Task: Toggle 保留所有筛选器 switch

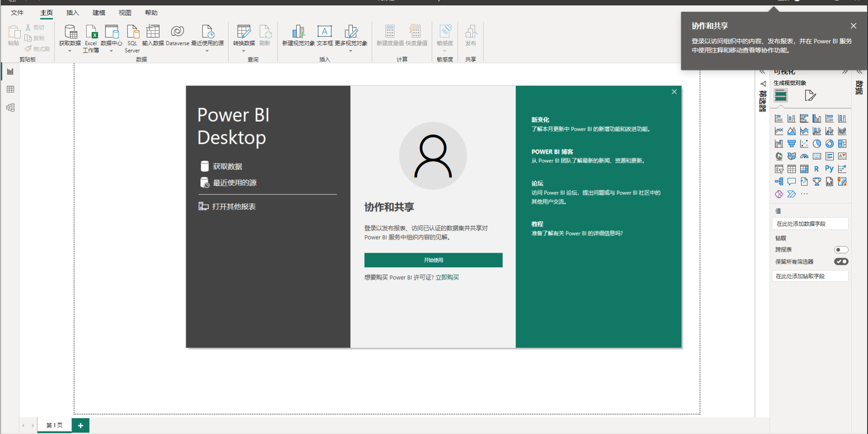Action: tap(841, 261)
